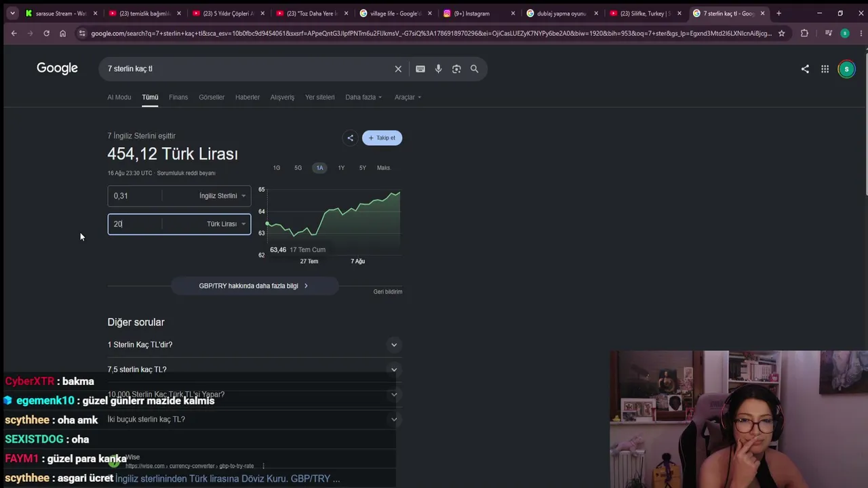Screen dimensions: 868x488
Task: Bookmark this page with the star
Action: (x=781, y=33)
